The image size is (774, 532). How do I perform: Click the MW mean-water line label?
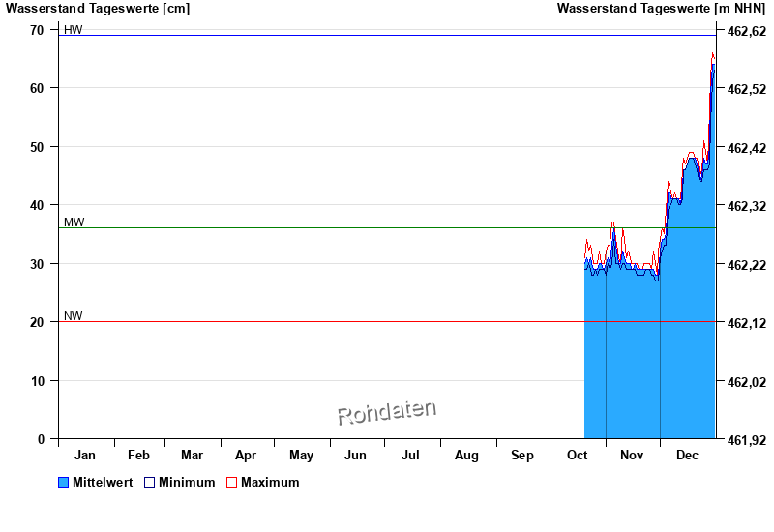[x=74, y=222]
